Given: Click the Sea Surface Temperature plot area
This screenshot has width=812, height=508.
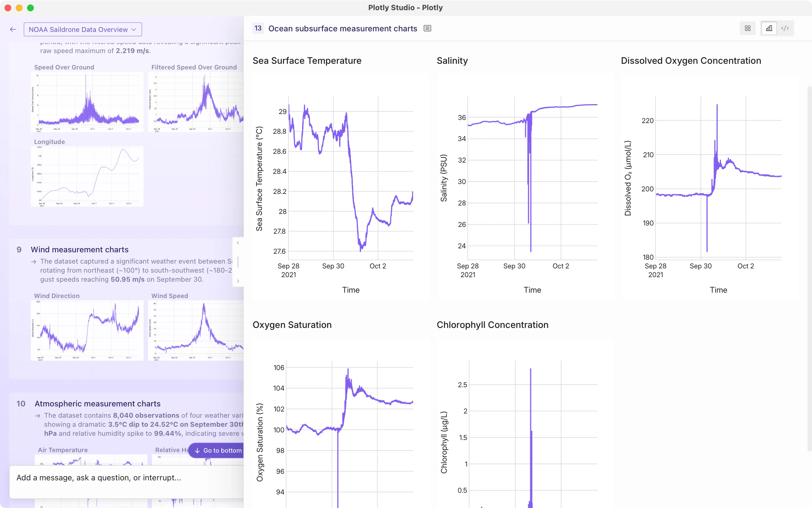Looking at the screenshot, I should coord(351,178).
